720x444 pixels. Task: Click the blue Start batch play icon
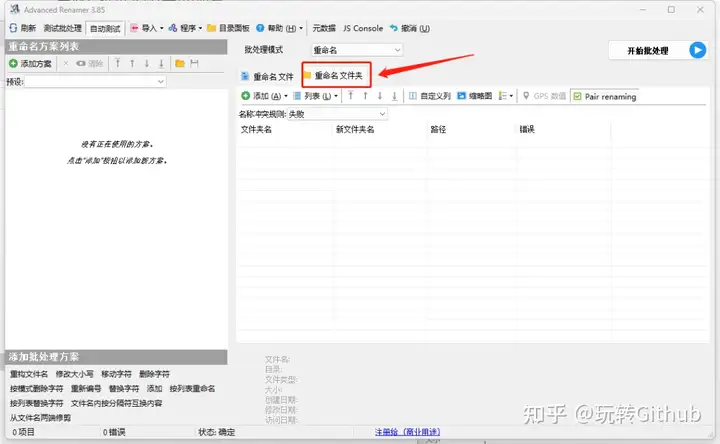[x=697, y=50]
